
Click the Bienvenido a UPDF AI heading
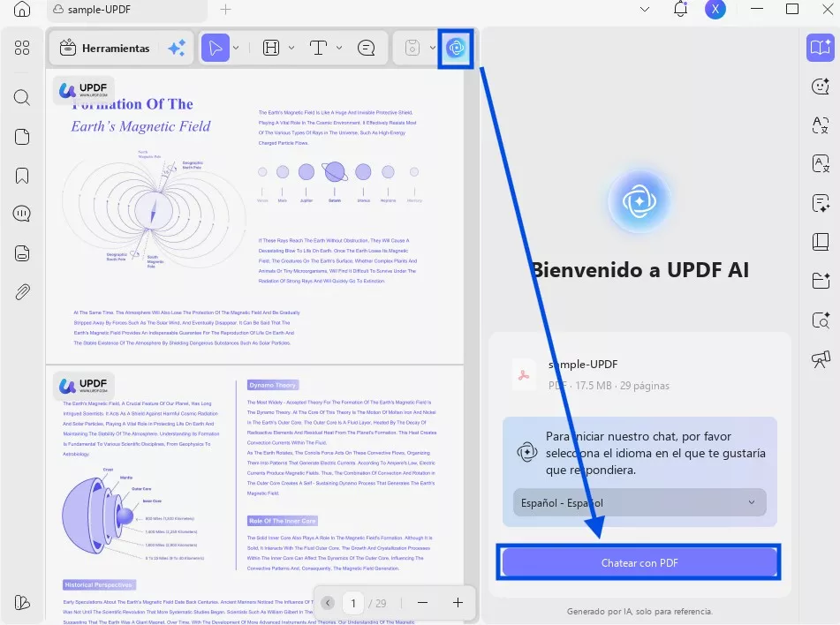click(x=639, y=270)
